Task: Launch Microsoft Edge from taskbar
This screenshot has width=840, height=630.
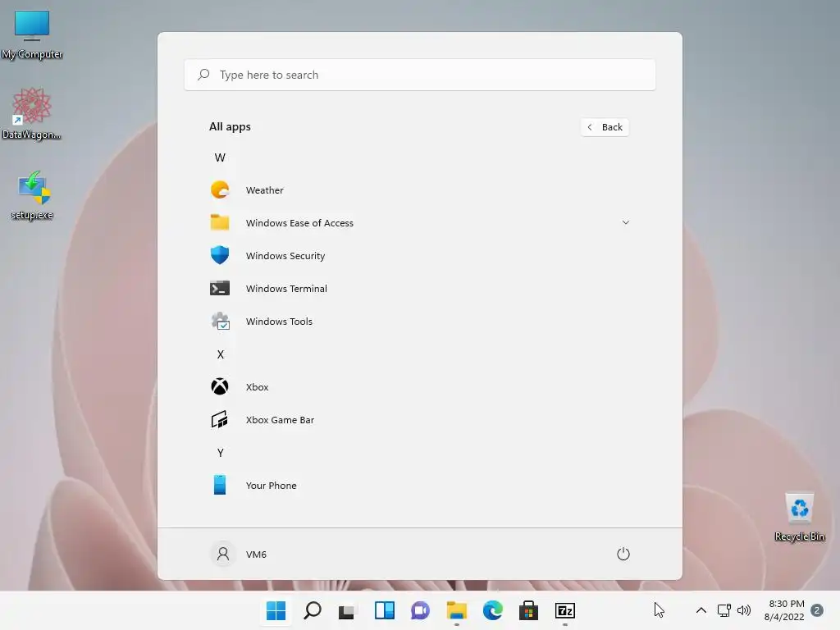Action: pos(493,610)
